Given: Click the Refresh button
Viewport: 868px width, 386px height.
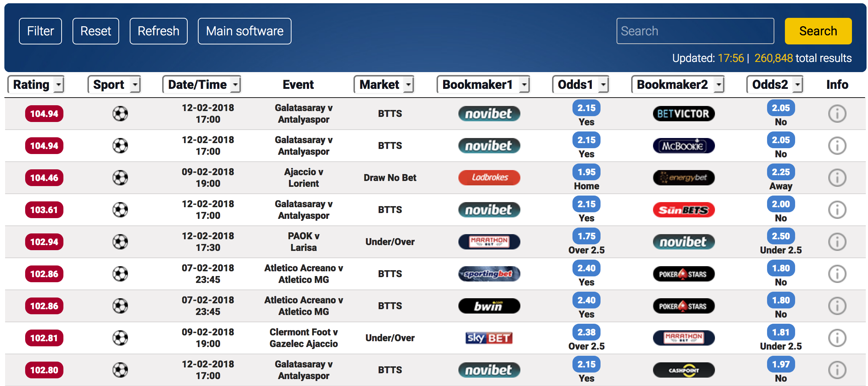Looking at the screenshot, I should [x=159, y=31].
